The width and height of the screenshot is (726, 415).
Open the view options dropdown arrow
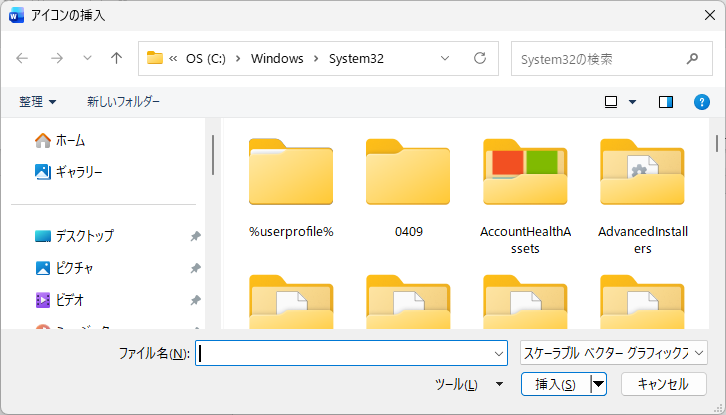coord(632,102)
